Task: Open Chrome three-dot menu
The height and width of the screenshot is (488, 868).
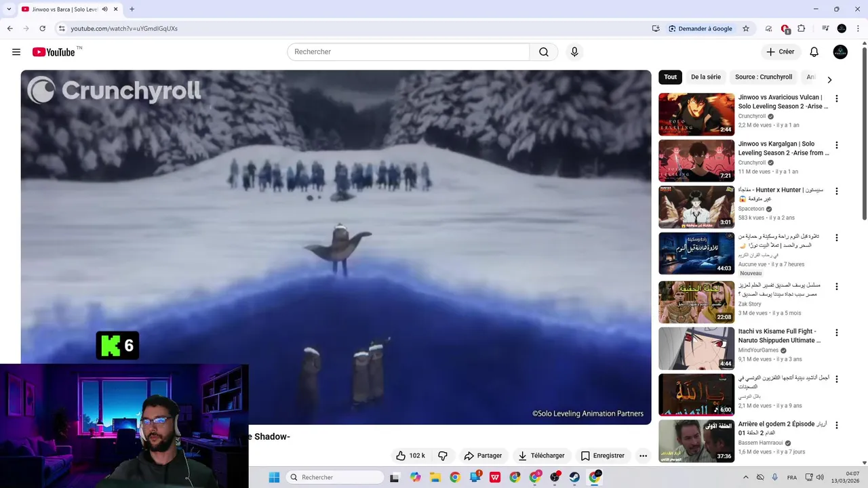Action: pos(858,28)
